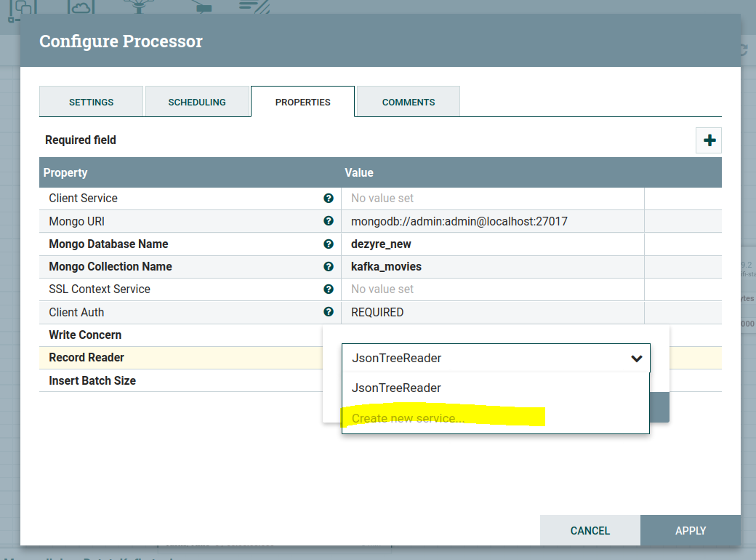Viewport: 756px width, 560px height.
Task: Click help icon beside Client Auth
Action: pos(329,312)
